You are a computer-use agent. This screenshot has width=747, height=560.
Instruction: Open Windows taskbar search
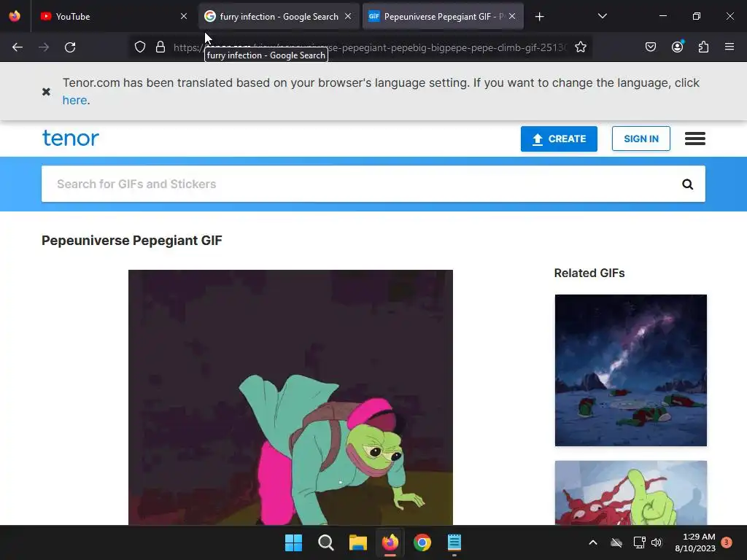[326, 542]
